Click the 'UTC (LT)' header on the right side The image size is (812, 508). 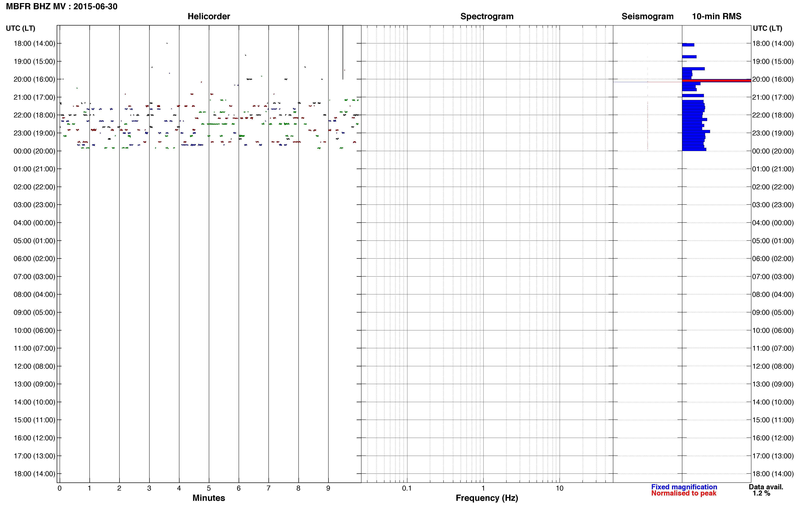tap(767, 28)
